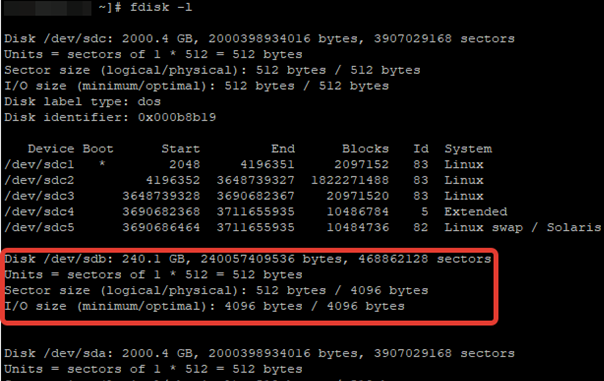Click start sector value 3648739328

tap(161, 196)
